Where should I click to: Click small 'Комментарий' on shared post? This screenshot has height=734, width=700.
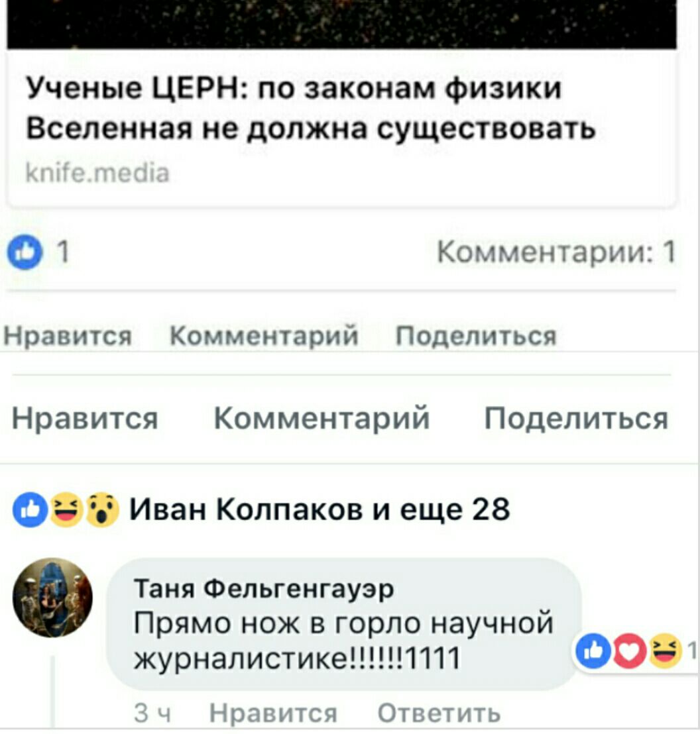coord(264,336)
